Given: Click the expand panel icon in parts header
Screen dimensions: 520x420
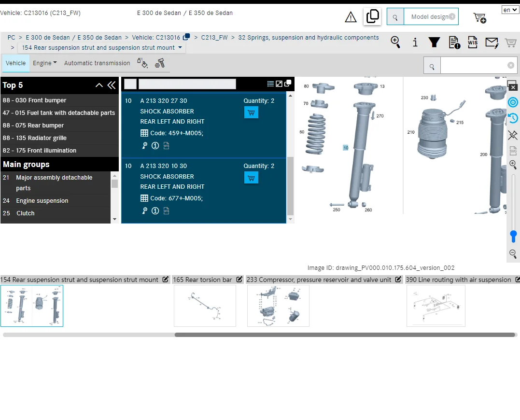Looking at the screenshot, I should (x=279, y=84).
